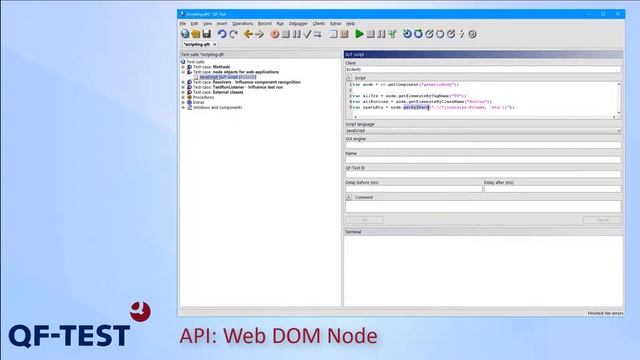Click inside the Comment text area
Image resolution: width=640 pixels, height=360 pixels.
coord(483,206)
